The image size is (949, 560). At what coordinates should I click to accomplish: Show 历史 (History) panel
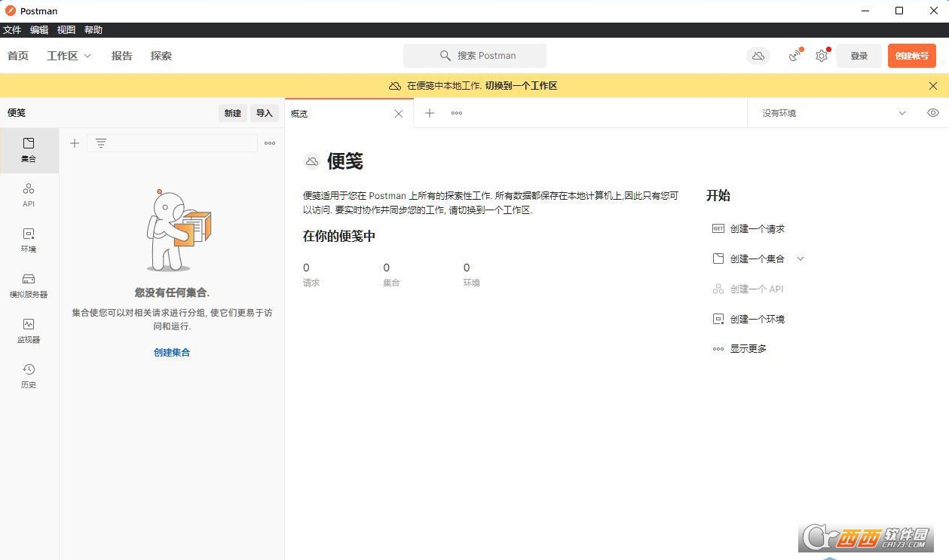[x=29, y=375]
